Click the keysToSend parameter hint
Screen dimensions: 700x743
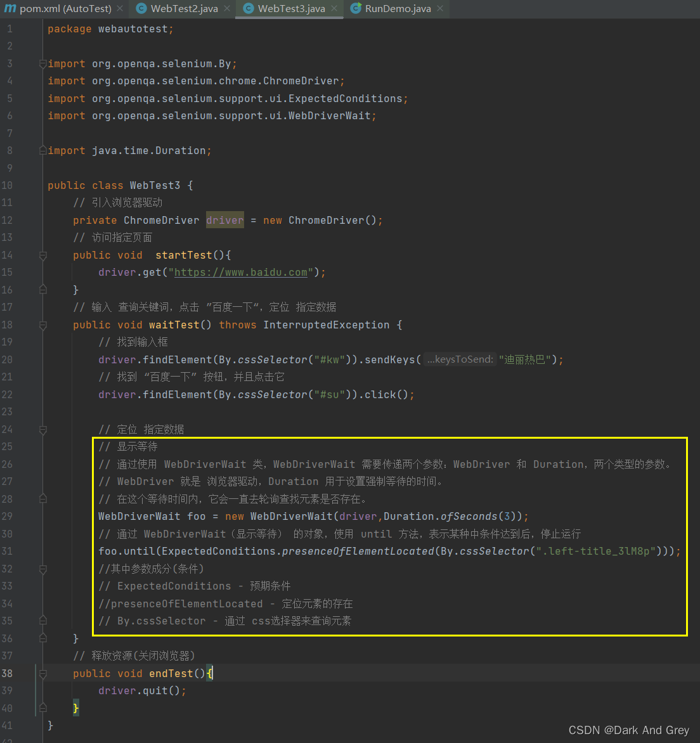coord(460,359)
